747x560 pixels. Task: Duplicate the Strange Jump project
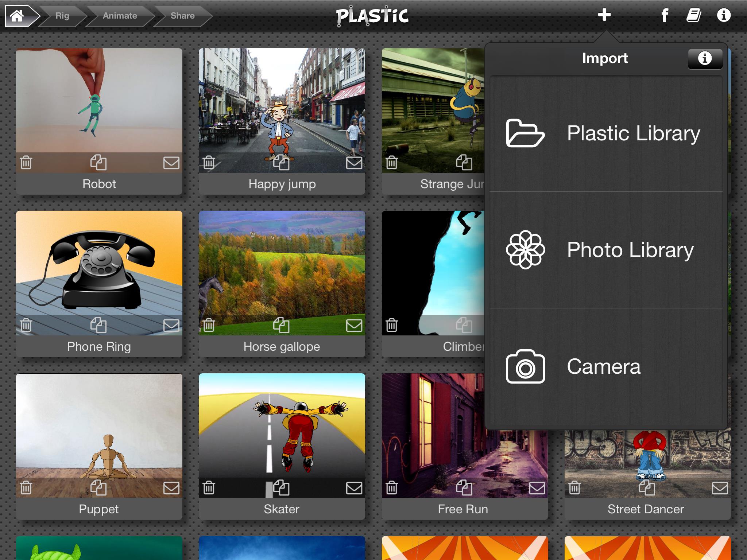pyautogui.click(x=464, y=163)
